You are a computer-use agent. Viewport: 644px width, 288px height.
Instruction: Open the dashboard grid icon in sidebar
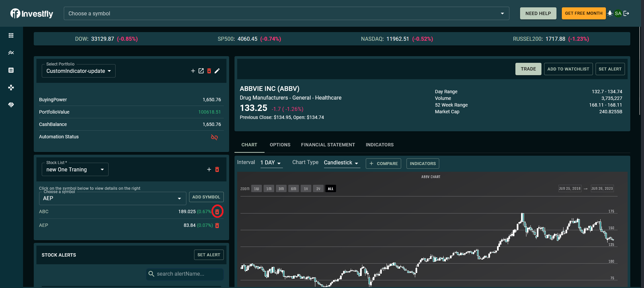point(11,35)
